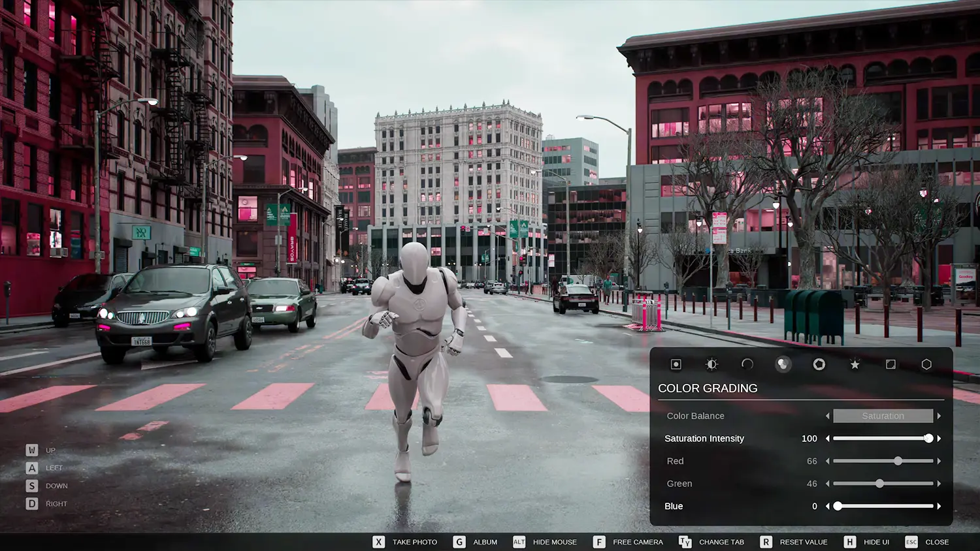Click the ESC key icon for Close

click(x=911, y=542)
